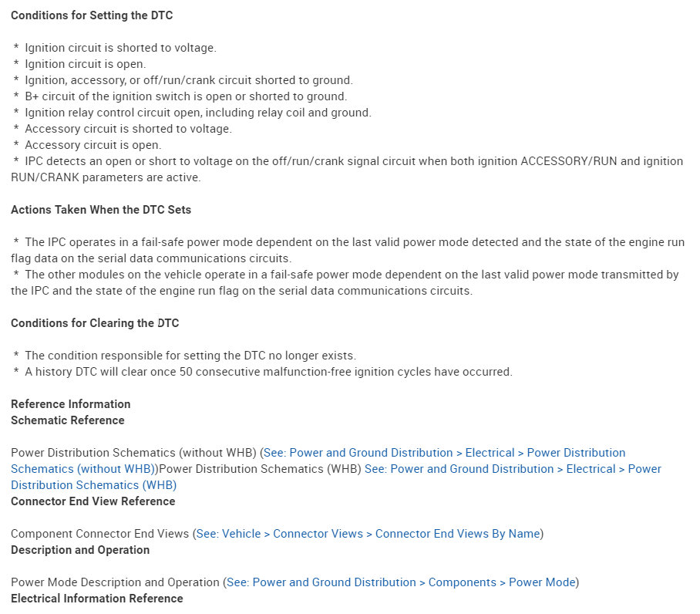This screenshot has width=700, height=614.
Task: Click the 'Ignition circuit is shorted to voltage' line
Action: (120, 48)
